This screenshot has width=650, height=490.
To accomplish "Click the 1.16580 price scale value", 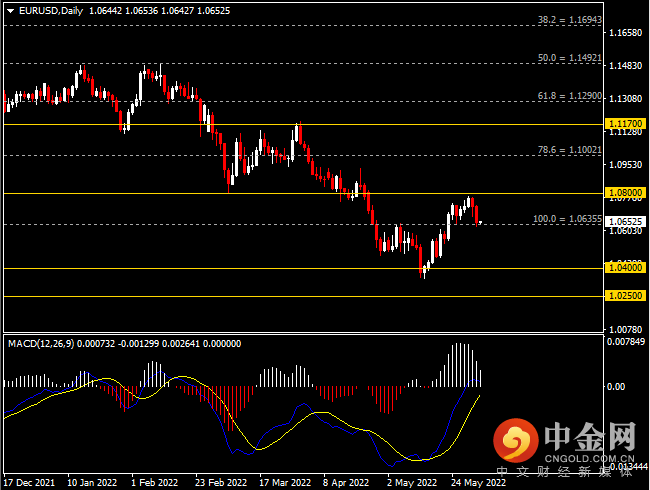I will (626, 33).
